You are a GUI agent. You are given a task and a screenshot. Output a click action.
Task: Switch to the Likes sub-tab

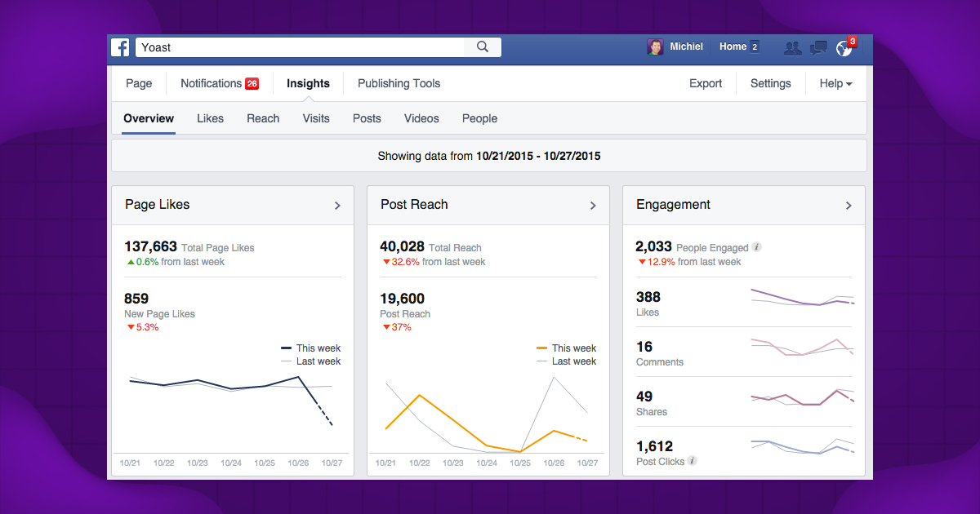210,118
